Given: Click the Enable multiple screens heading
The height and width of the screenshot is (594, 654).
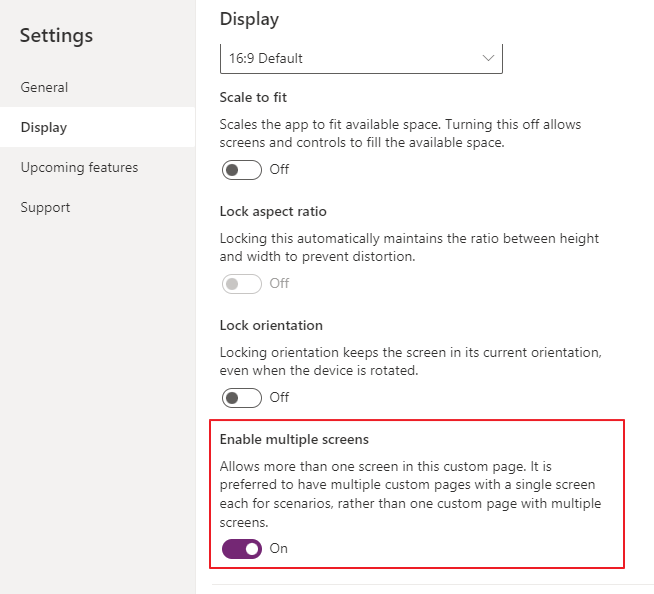Looking at the screenshot, I should [294, 439].
